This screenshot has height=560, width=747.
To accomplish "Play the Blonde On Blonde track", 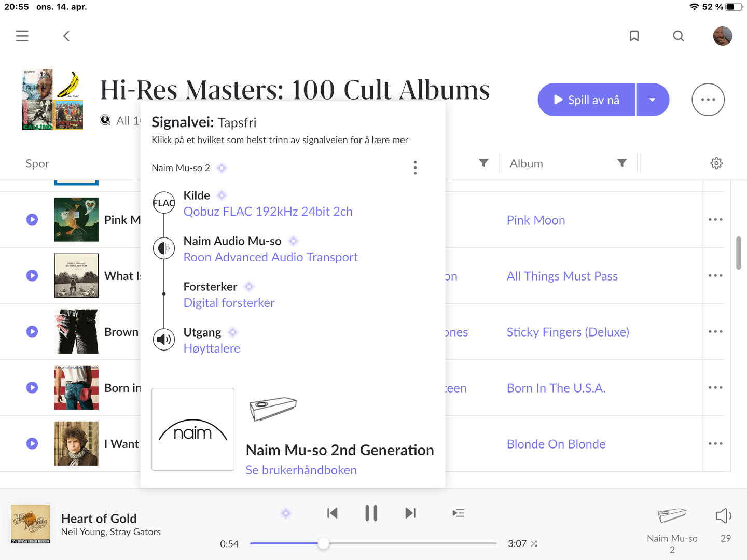I will coord(32,443).
